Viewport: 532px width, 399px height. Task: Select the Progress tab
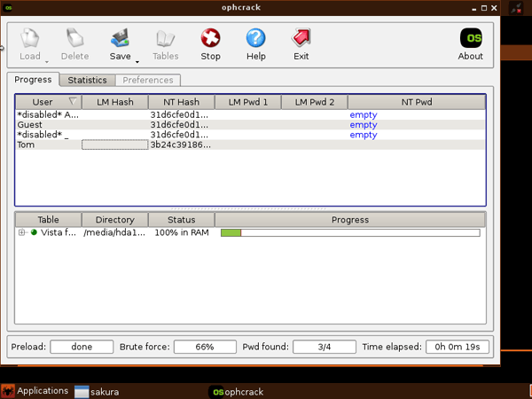click(x=34, y=80)
